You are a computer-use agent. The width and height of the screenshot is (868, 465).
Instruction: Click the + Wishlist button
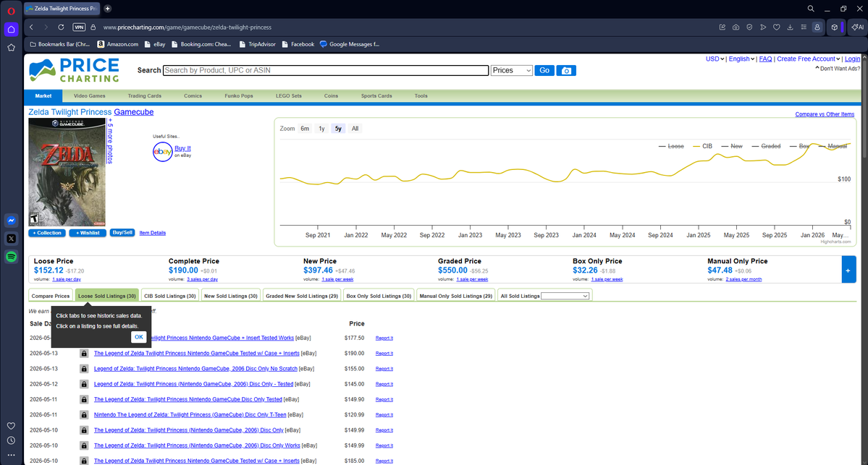coord(88,233)
